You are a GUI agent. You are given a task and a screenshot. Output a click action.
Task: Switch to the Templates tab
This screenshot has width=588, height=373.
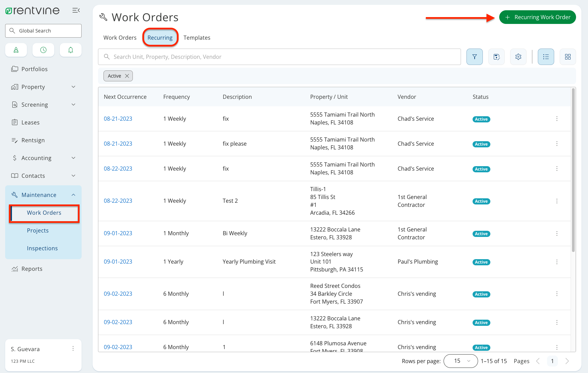(x=197, y=38)
